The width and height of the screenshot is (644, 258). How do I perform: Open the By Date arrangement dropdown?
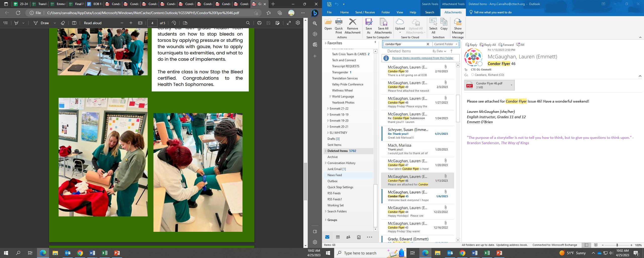click(x=439, y=51)
